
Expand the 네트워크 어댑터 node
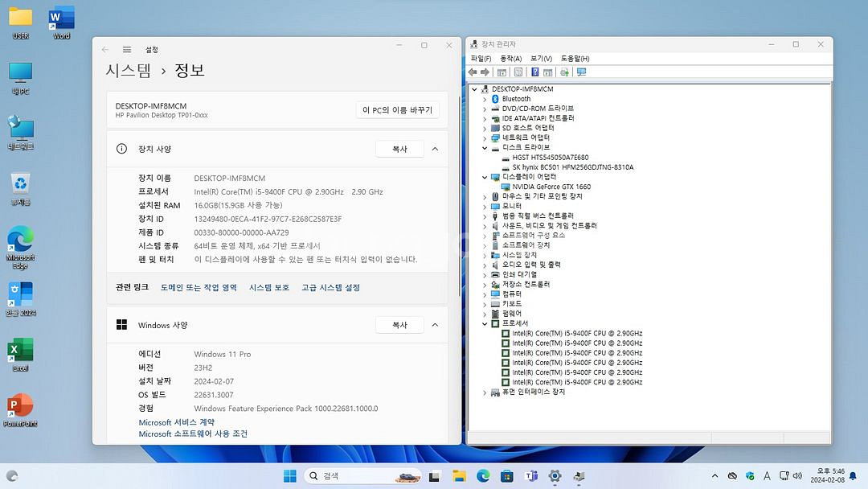tap(485, 138)
